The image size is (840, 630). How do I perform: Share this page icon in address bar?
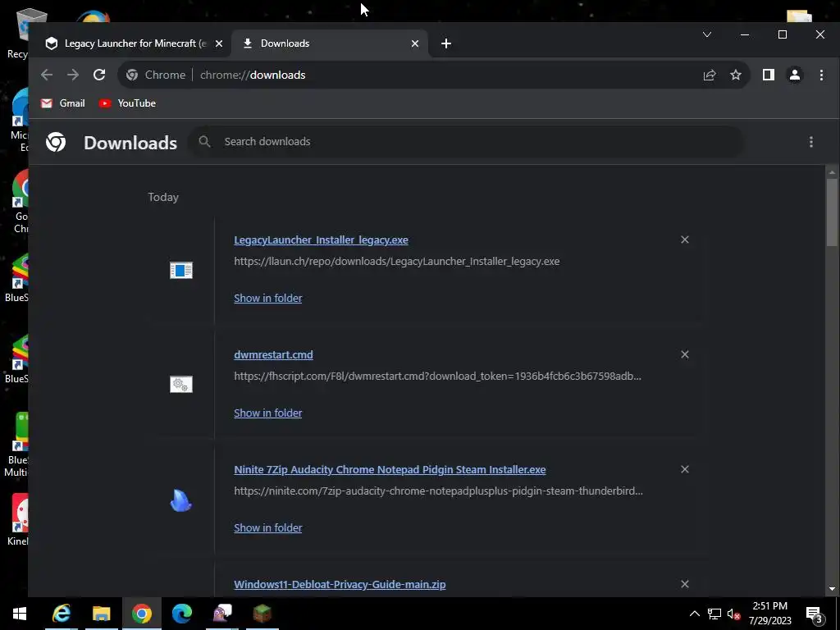click(710, 75)
